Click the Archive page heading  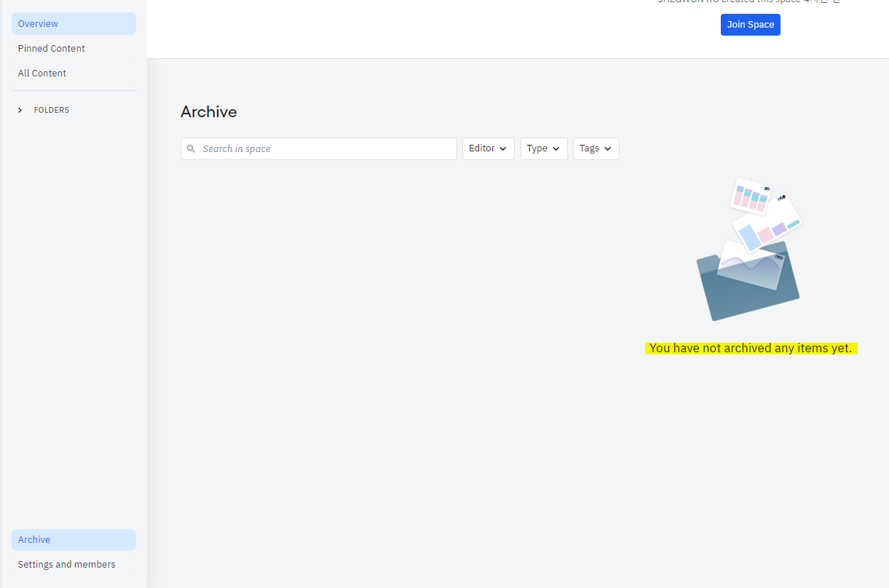coord(209,112)
